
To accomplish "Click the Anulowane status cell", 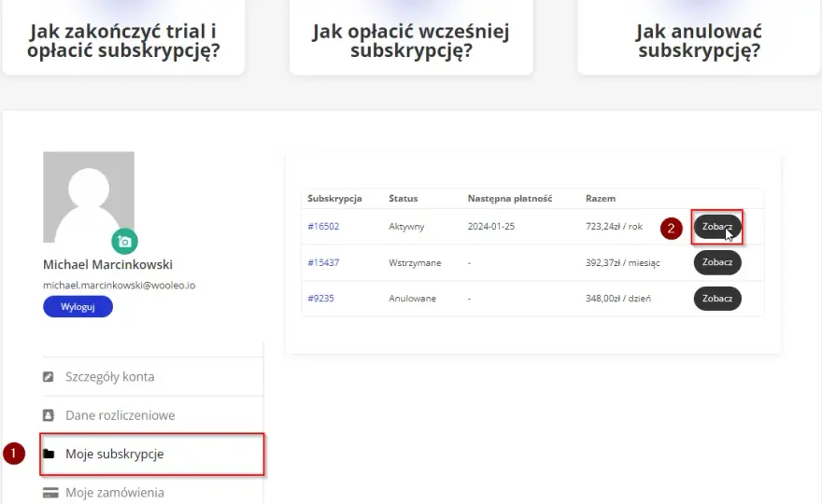I will [x=412, y=298].
